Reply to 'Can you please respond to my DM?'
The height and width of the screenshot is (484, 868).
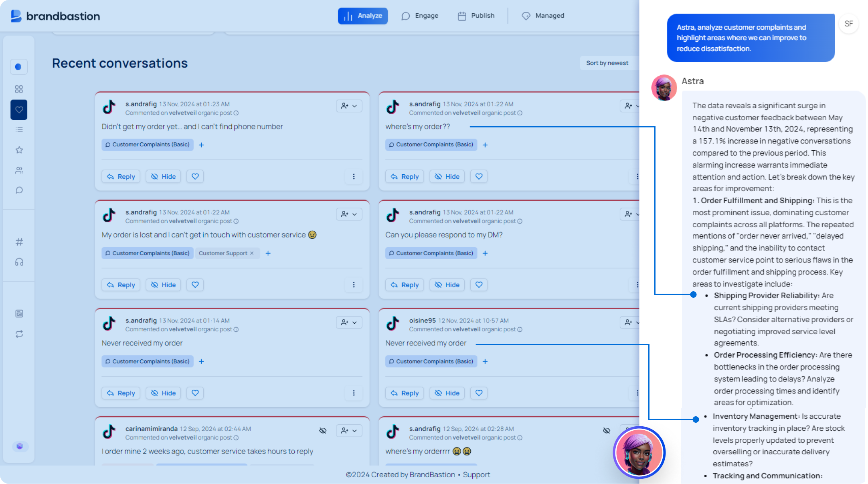point(404,285)
